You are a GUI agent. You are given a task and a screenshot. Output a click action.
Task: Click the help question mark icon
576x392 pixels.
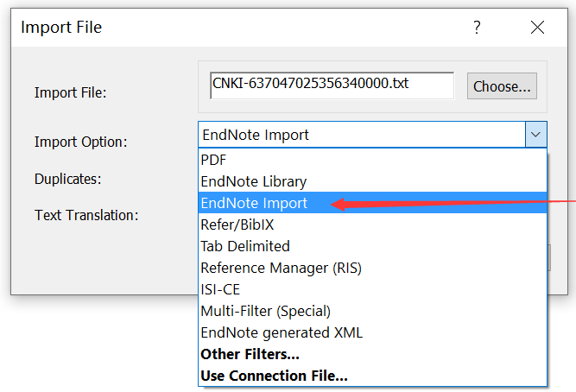click(477, 28)
